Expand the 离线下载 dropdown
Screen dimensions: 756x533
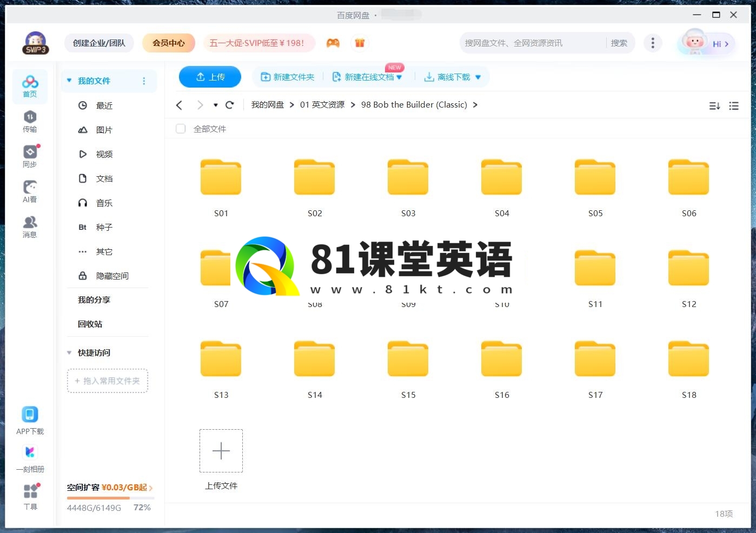478,77
